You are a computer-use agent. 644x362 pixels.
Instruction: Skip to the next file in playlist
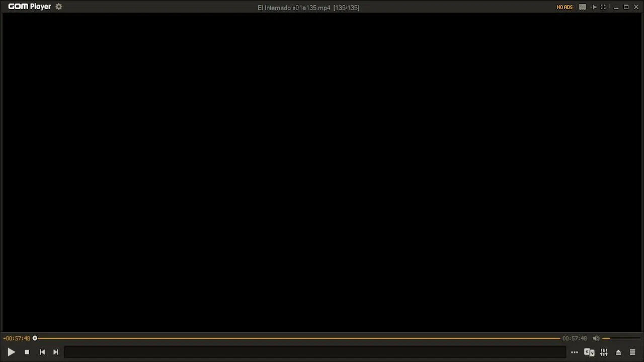pyautogui.click(x=56, y=352)
